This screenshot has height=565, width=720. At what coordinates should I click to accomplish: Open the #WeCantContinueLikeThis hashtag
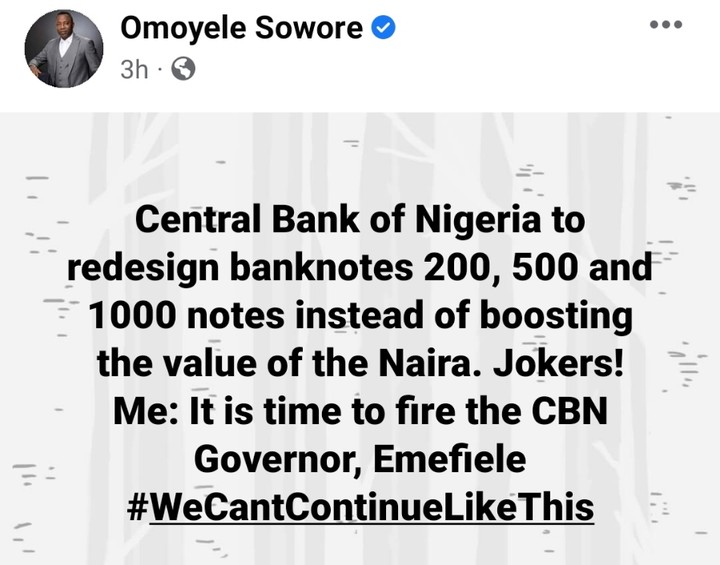click(x=360, y=506)
